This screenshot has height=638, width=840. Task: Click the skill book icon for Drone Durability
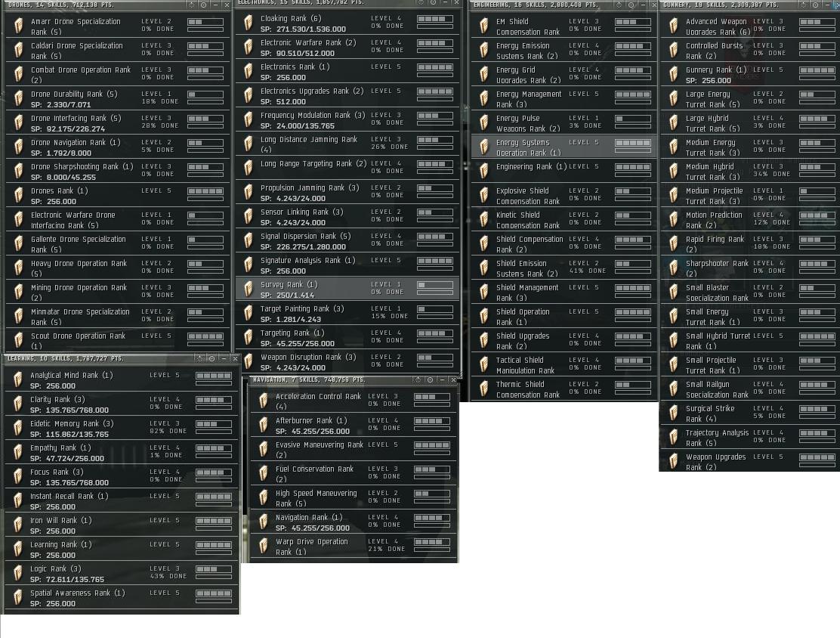click(19, 98)
